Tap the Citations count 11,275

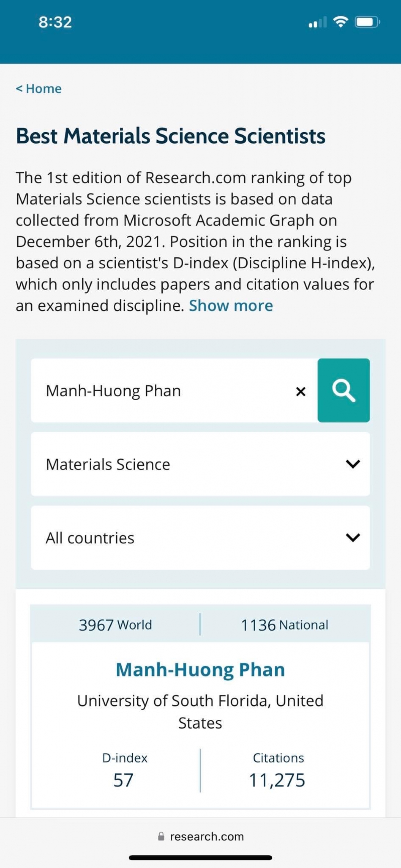277,780
